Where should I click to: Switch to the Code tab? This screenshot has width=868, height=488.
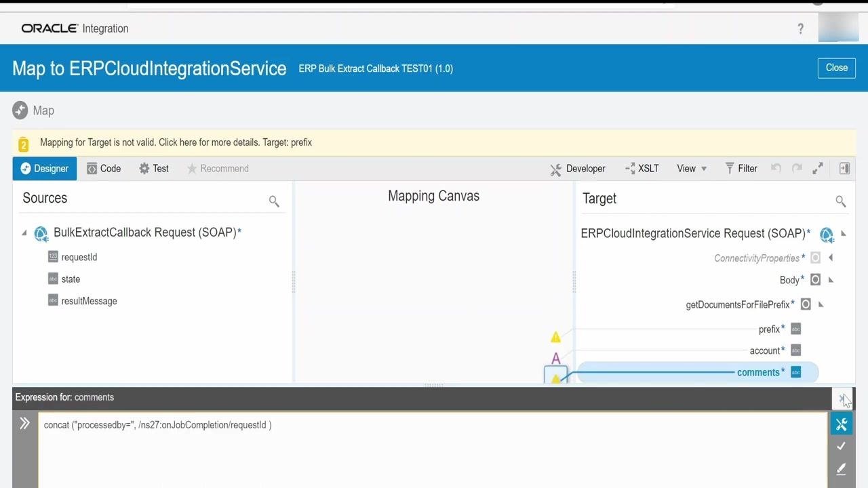(104, 169)
